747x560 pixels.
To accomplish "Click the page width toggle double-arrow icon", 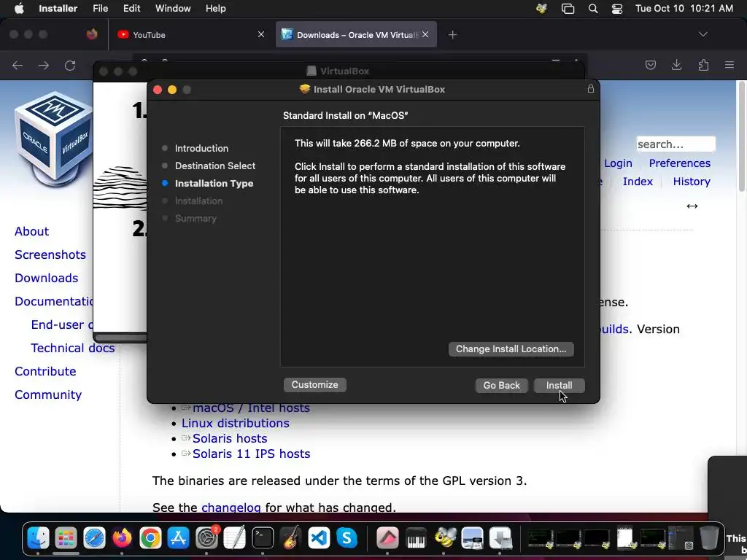I will pos(692,206).
